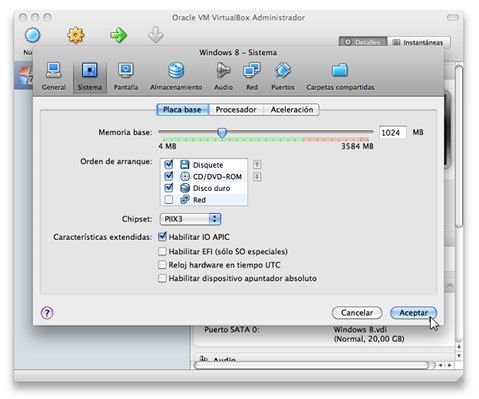Enable Red boot device checkbox
The width and height of the screenshot is (479, 399).
(169, 200)
